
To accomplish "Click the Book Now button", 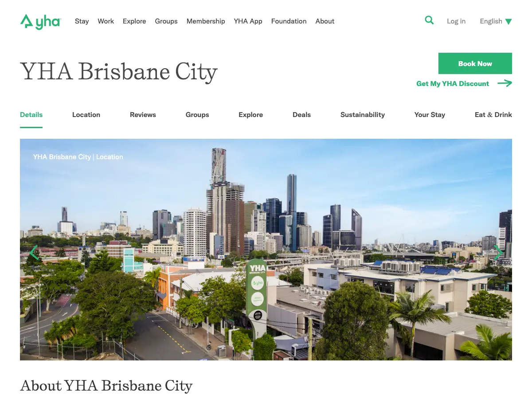I will point(475,63).
